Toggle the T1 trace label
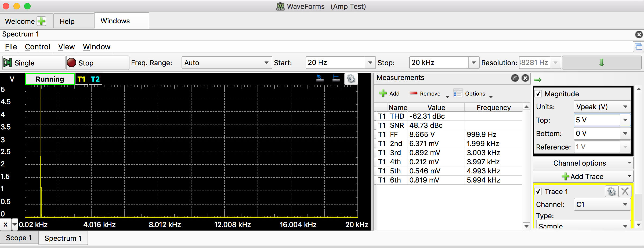This screenshot has height=248, width=644. click(81, 79)
